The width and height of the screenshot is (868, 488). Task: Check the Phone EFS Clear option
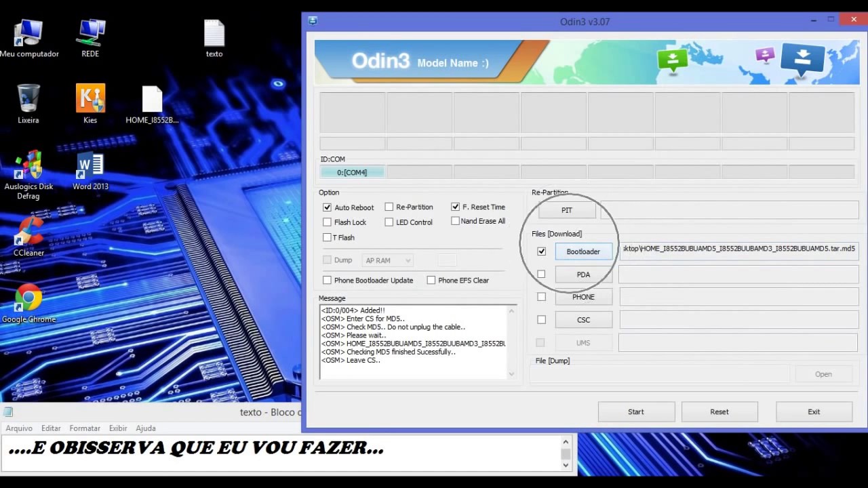pyautogui.click(x=431, y=280)
